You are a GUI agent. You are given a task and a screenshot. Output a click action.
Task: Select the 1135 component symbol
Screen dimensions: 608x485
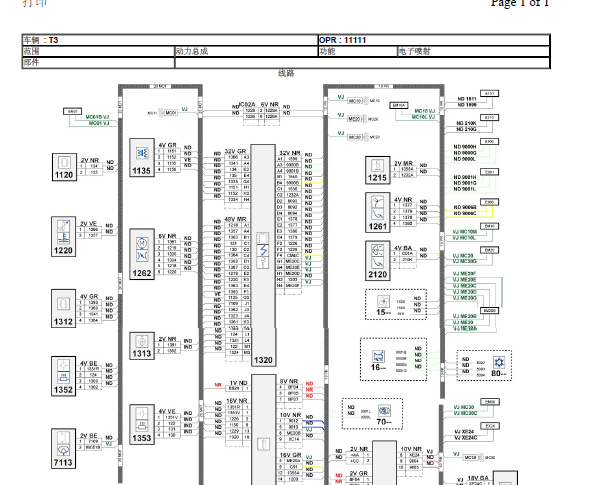pos(142,158)
